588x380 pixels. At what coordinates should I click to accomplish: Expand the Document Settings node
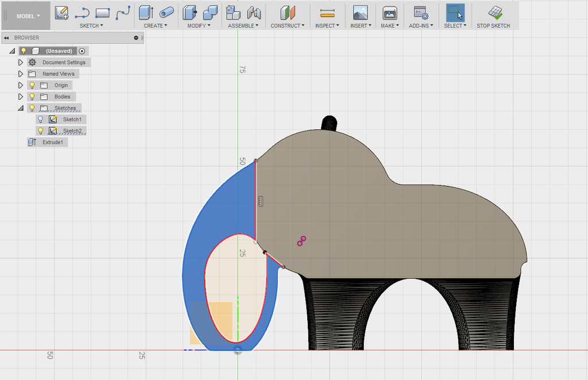pyautogui.click(x=21, y=62)
